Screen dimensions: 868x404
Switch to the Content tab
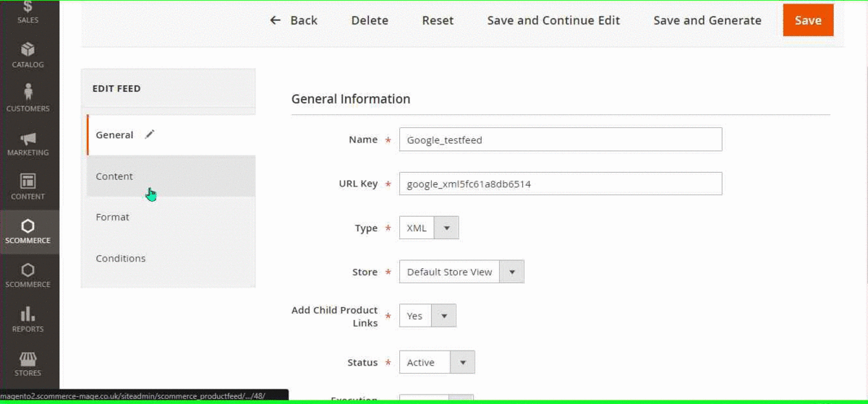pyautogui.click(x=114, y=176)
